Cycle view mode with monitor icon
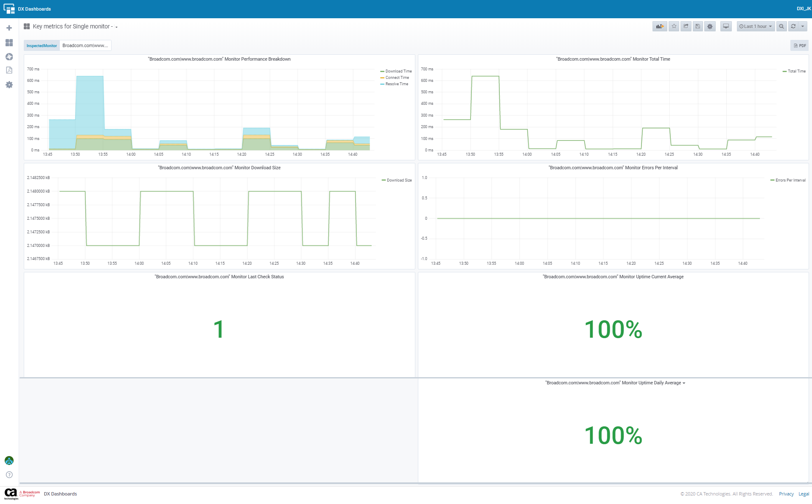 click(x=726, y=26)
